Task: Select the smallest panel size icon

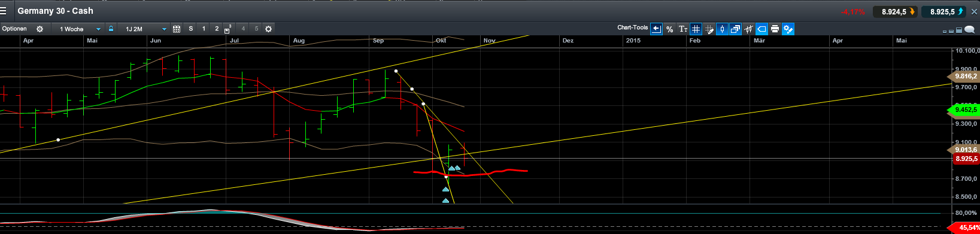Action: click(944, 31)
